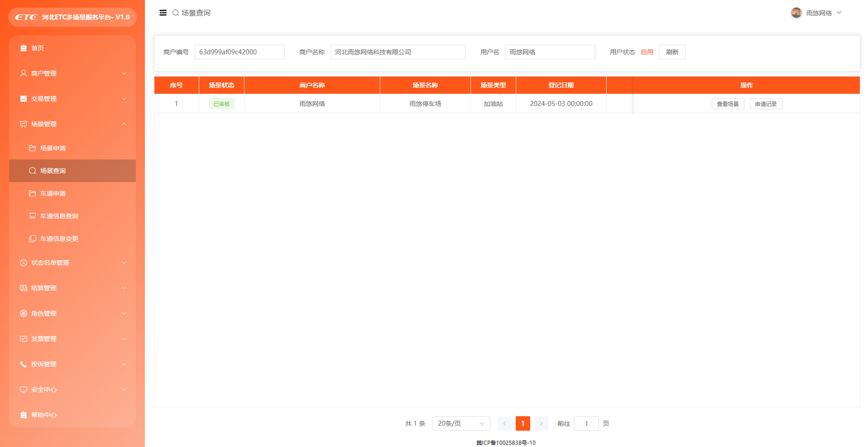
Task: Click the 前往 page number input field
Action: [x=586, y=423]
